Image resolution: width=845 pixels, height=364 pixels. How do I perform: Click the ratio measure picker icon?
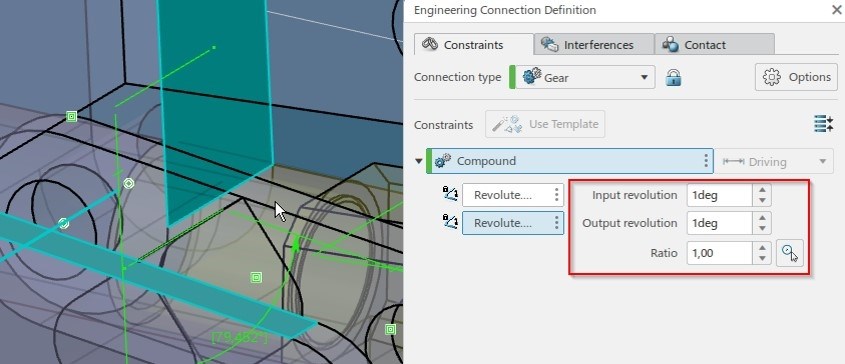click(x=789, y=253)
